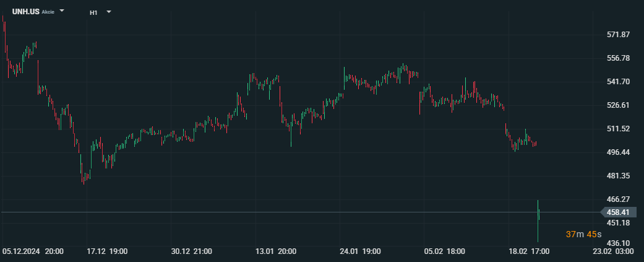Click the 30.12 21:00 time marker
Viewport: 644px width, 262px height.
(x=192, y=251)
